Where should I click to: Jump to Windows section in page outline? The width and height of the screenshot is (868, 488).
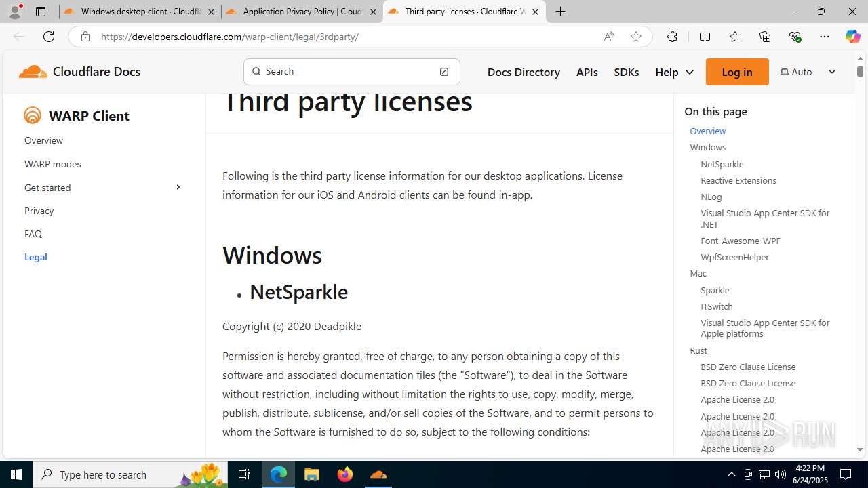(707, 147)
